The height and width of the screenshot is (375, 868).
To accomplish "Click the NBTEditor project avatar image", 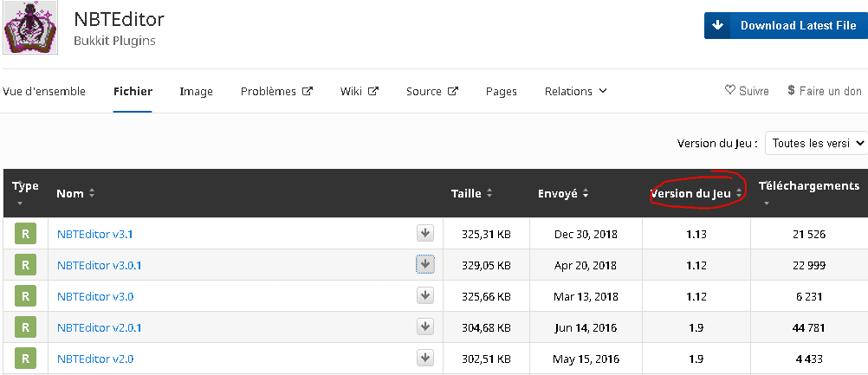I will click(30, 29).
